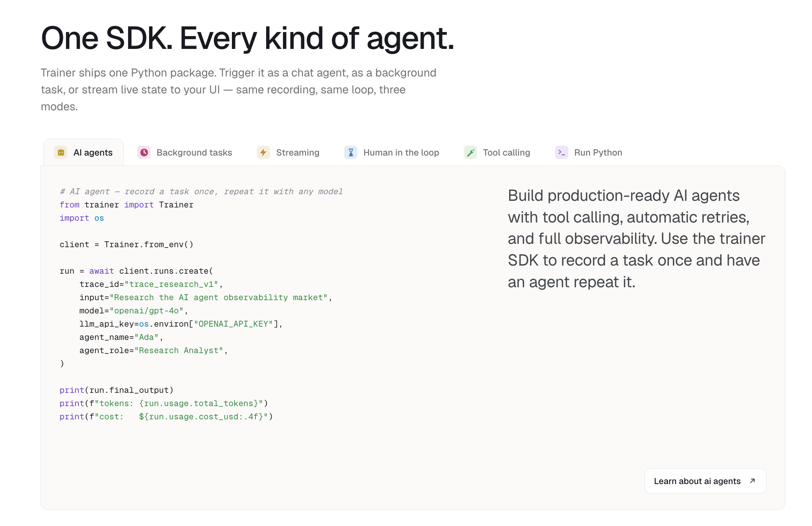Viewport: 812px width, 526px height.
Task: Click the print tokens total_tokens line
Action: coord(164,404)
